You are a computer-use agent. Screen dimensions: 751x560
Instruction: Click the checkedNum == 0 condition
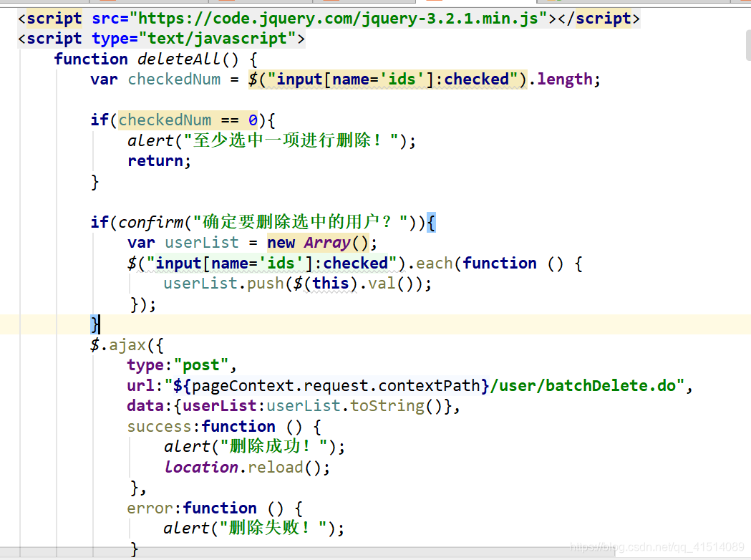coord(188,120)
